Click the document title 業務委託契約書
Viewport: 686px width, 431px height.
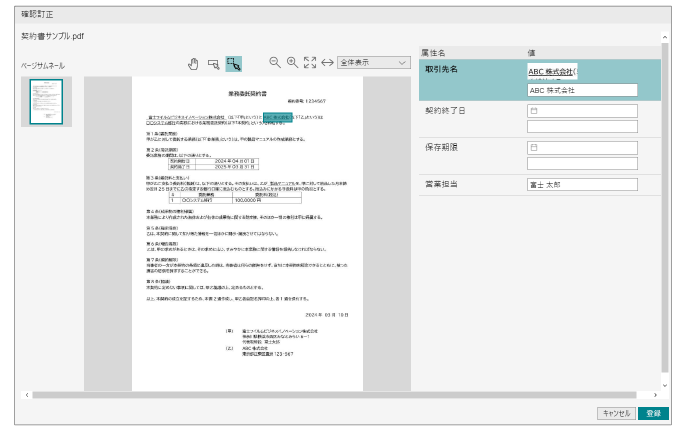tap(247, 93)
